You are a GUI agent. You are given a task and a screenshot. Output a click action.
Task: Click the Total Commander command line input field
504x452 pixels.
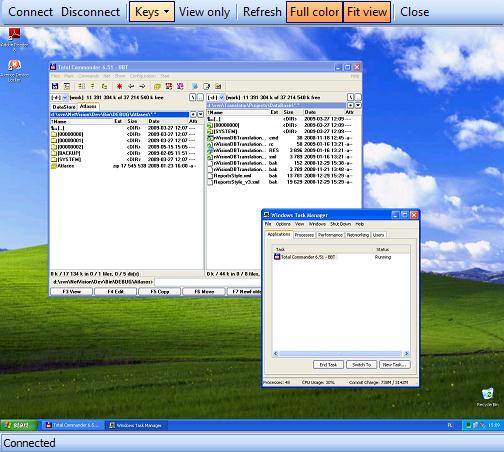coord(208,282)
